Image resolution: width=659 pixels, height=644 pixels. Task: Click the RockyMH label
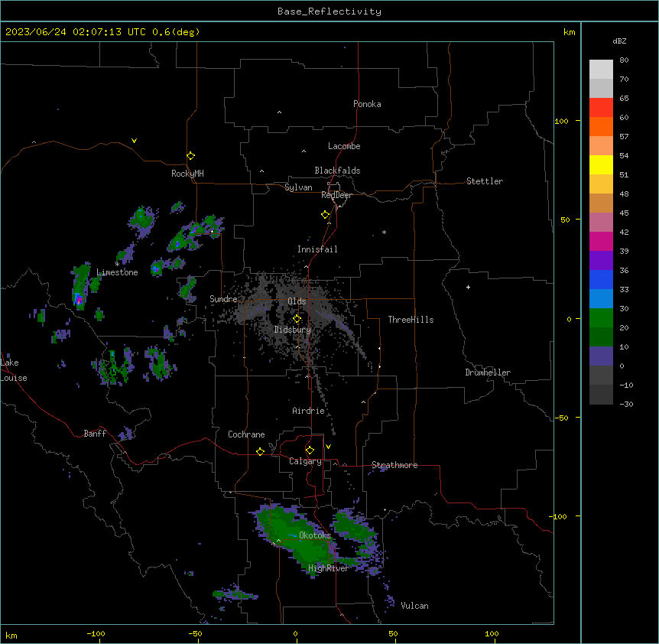point(187,174)
